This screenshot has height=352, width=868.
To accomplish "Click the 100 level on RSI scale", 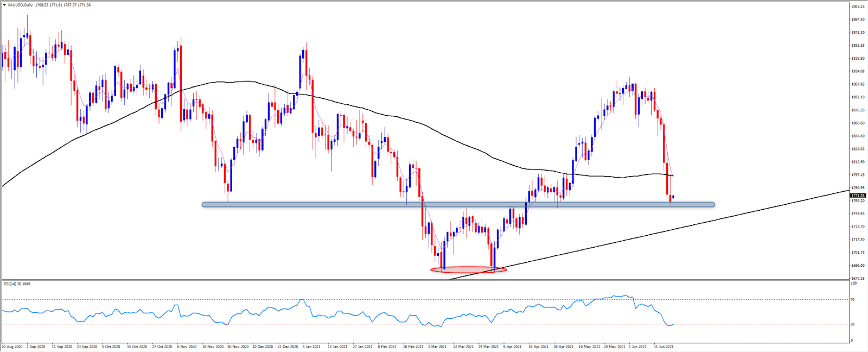I will pyautogui.click(x=853, y=283).
